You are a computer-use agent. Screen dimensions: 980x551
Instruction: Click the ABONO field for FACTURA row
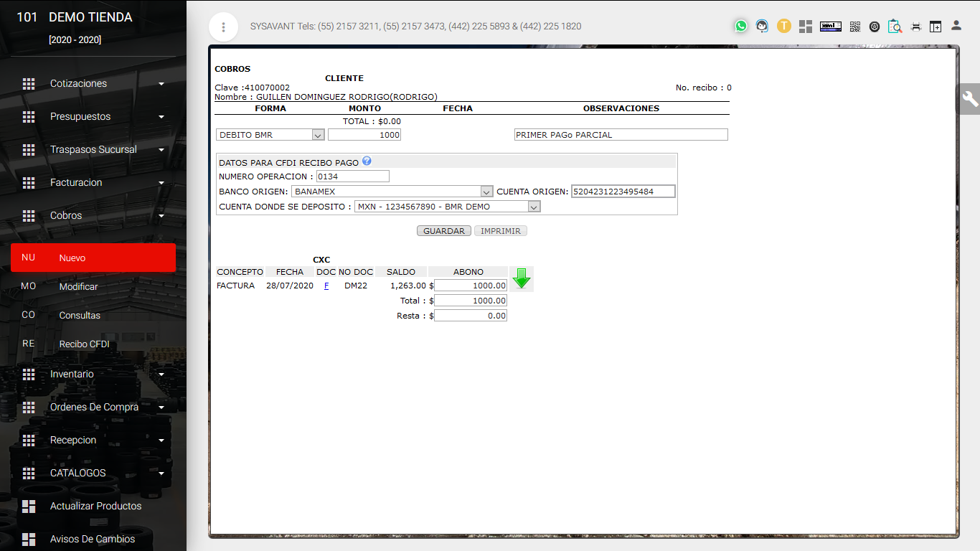click(471, 286)
